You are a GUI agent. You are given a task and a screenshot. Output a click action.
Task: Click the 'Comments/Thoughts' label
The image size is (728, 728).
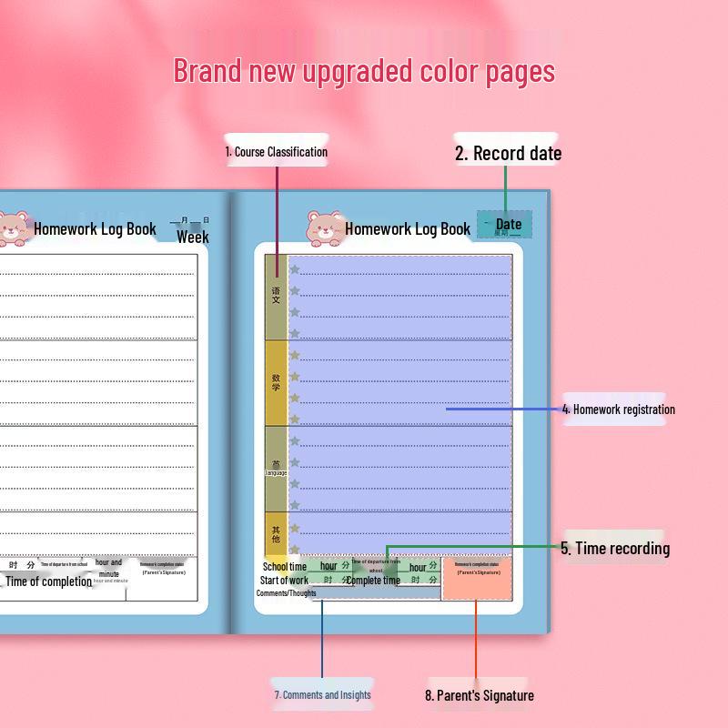(286, 593)
